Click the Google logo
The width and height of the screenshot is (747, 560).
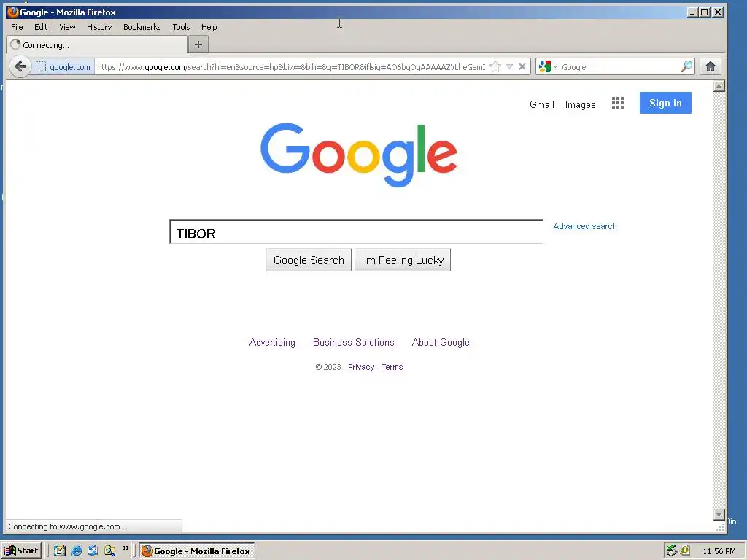[359, 155]
